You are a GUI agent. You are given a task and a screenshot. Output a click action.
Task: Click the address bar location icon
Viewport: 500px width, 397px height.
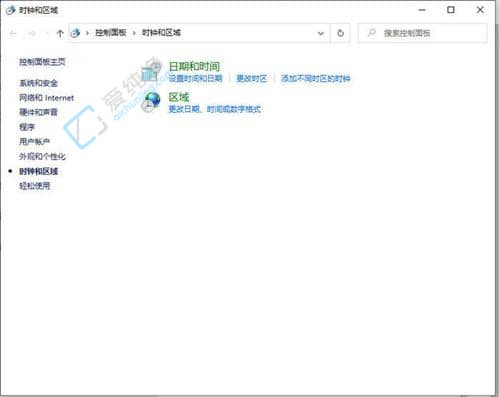pyautogui.click(x=76, y=33)
